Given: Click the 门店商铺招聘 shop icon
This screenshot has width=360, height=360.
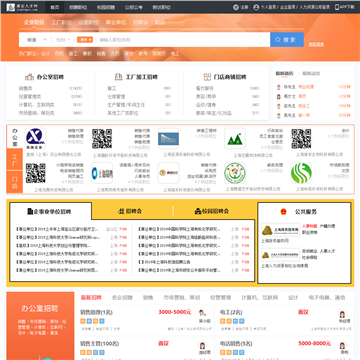Looking at the screenshot, I should click(x=207, y=77).
